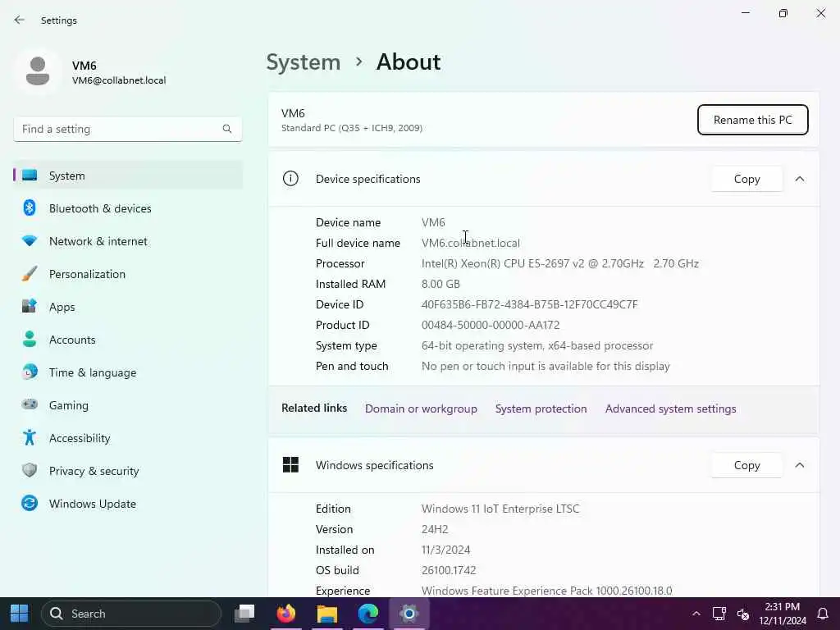Open System protection link
The height and width of the screenshot is (630, 840).
(x=541, y=409)
